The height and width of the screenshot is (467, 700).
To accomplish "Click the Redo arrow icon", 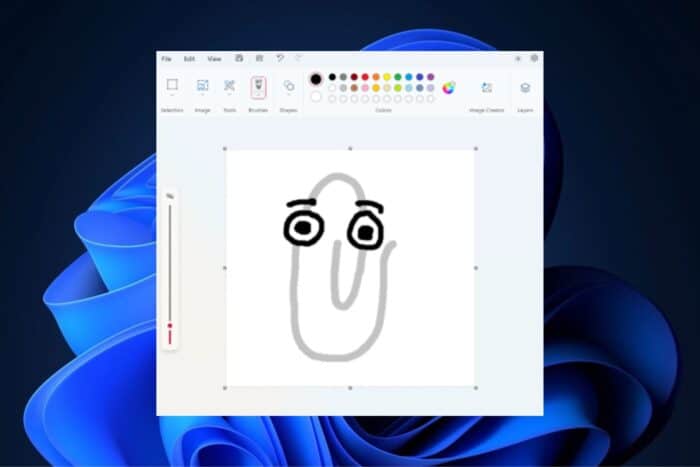I will click(298, 58).
